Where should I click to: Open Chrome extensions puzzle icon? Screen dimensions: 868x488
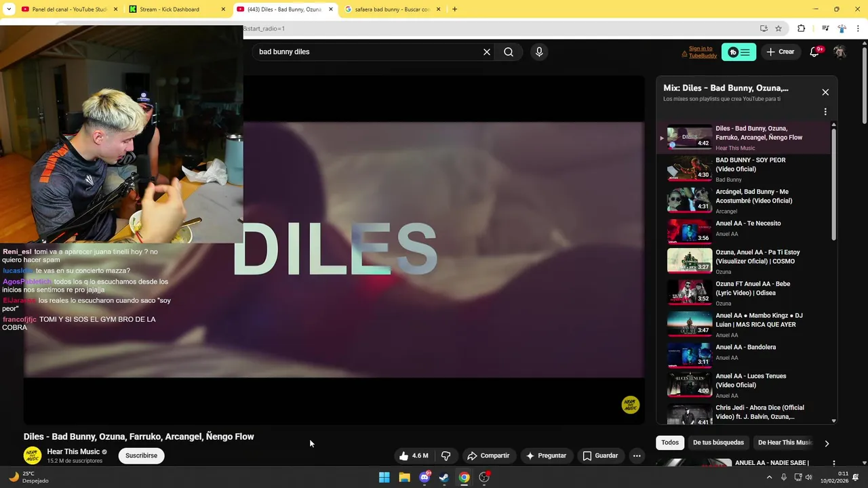[802, 28]
